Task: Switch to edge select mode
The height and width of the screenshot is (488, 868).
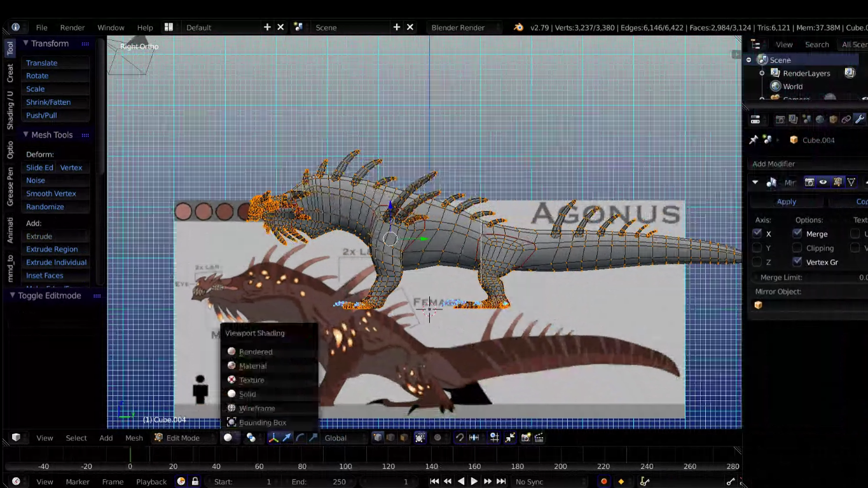Action: pyautogui.click(x=390, y=438)
